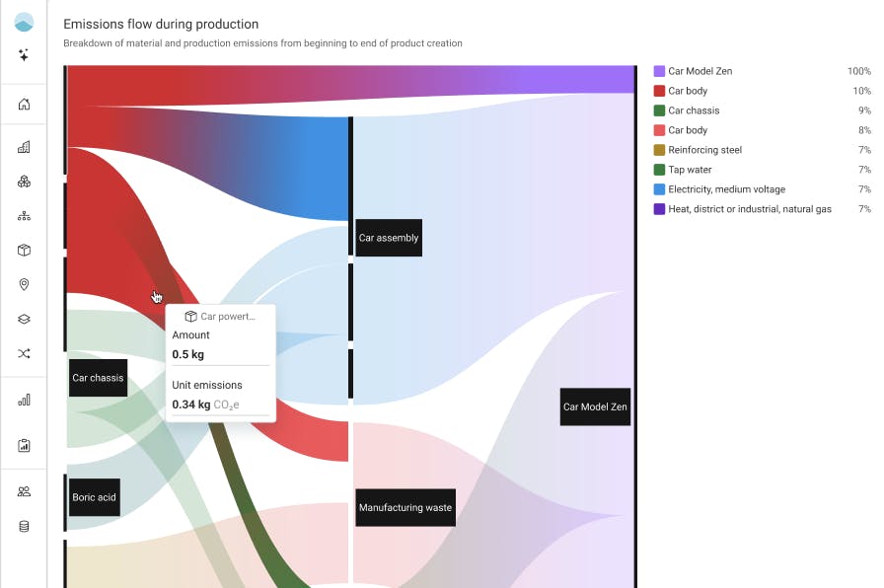
Task: Click the Car Model Zen purple legend swatch
Action: point(659,71)
